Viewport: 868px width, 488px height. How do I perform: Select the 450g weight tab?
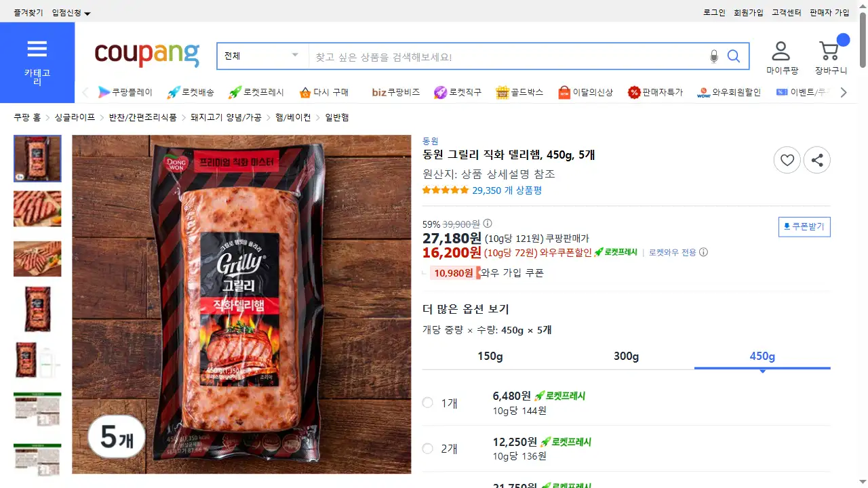pyautogui.click(x=762, y=357)
